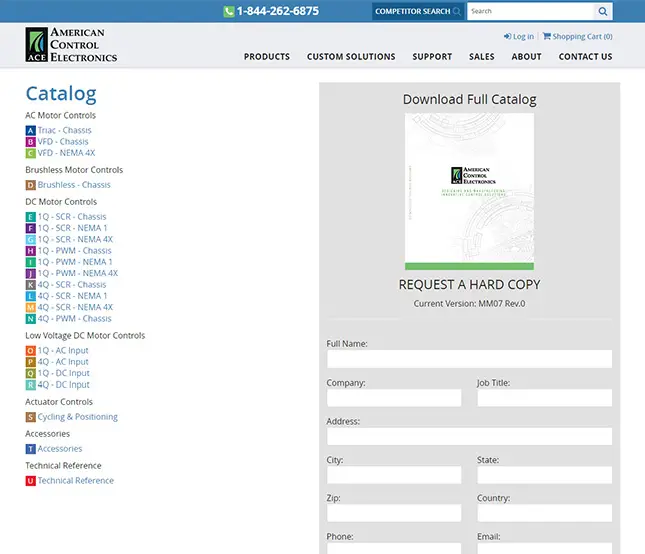Click the catalog cover thumbnail

coord(469,192)
